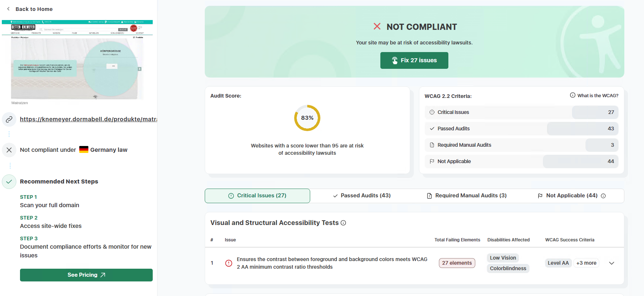Click the 83% audit score progress ring
This screenshot has width=644, height=296.
307,118
